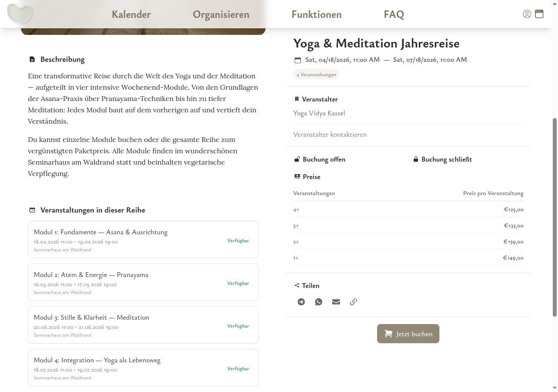558x392 pixels.
Task: Open Modul 3: Stille & Klarheit card
Action: [143, 325]
